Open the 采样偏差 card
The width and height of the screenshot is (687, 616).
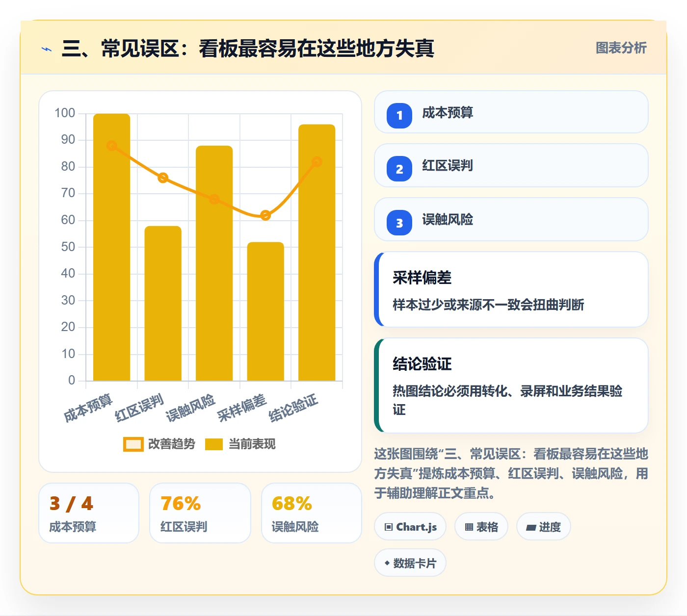(511, 289)
